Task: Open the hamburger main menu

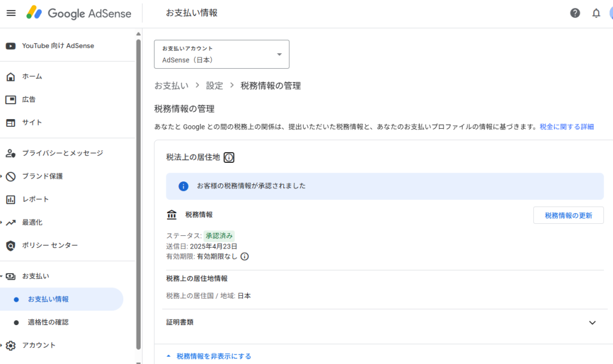Action: pos(11,13)
